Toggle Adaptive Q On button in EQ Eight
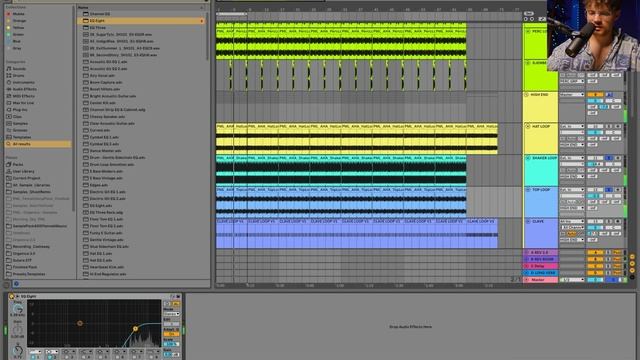The height and width of the screenshot is (360, 640). (x=171, y=334)
